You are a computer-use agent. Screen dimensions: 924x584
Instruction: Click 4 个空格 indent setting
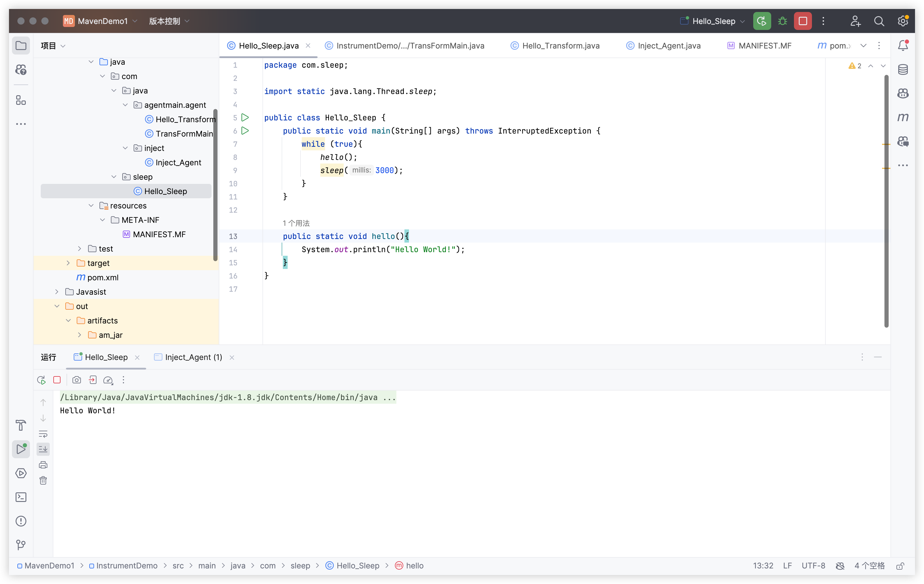(x=869, y=566)
